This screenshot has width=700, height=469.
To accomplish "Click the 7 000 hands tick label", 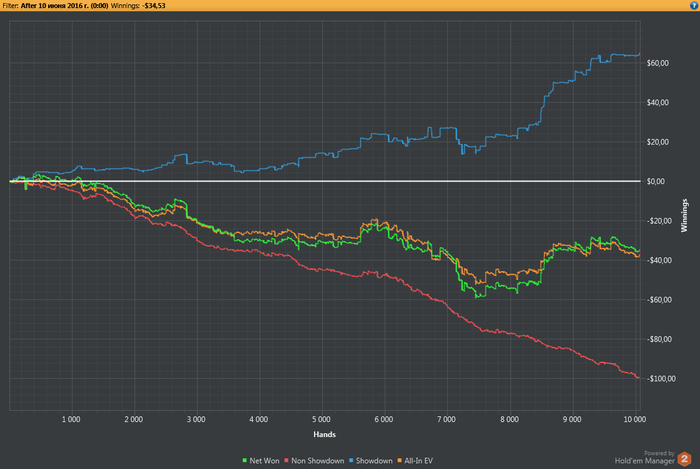I will pos(446,419).
